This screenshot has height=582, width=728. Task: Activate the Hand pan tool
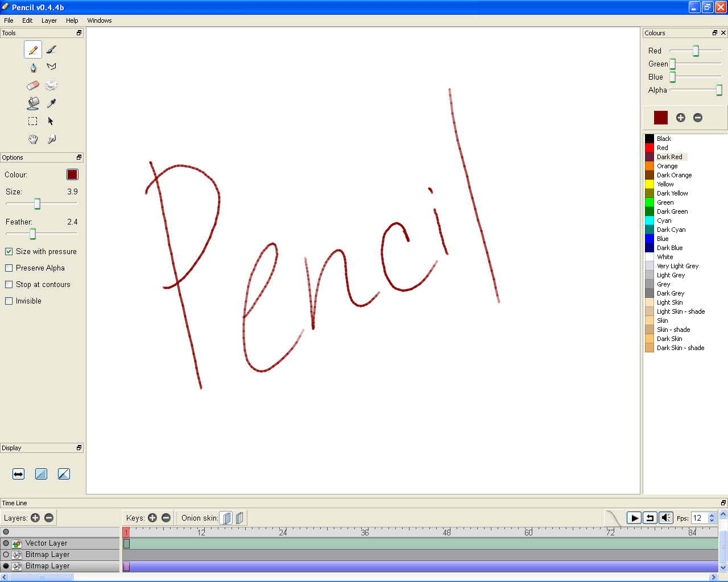pyautogui.click(x=32, y=139)
